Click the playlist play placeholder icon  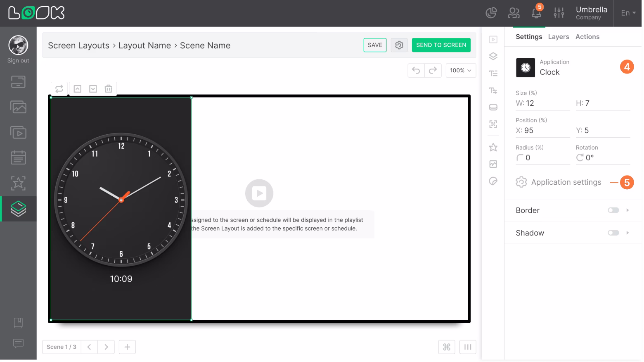(x=259, y=193)
